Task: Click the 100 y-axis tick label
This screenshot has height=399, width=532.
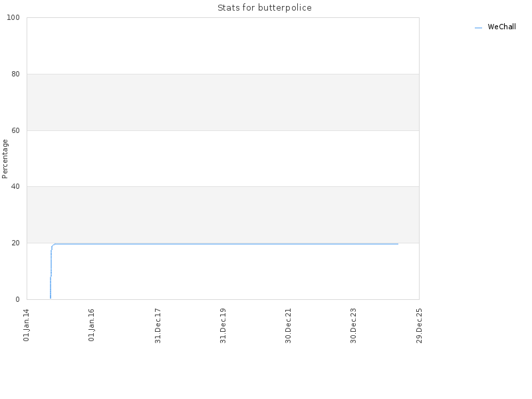Action: tap(13, 17)
